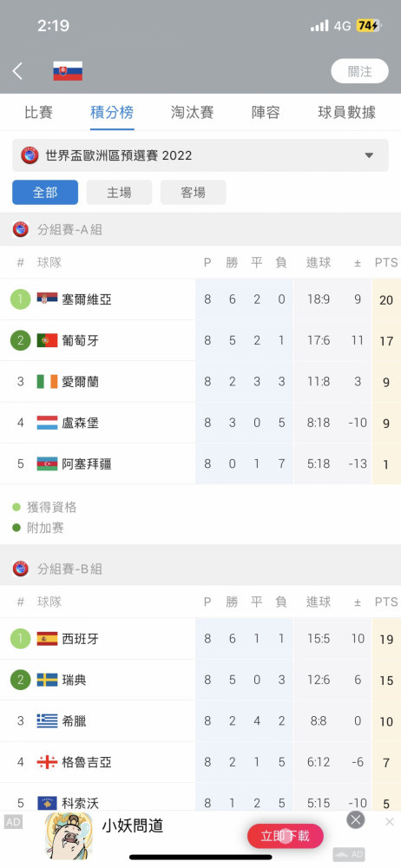Viewport: 401px width, 868px height.
Task: Switch to the 淘汰賽 tab
Action: pyautogui.click(x=192, y=112)
